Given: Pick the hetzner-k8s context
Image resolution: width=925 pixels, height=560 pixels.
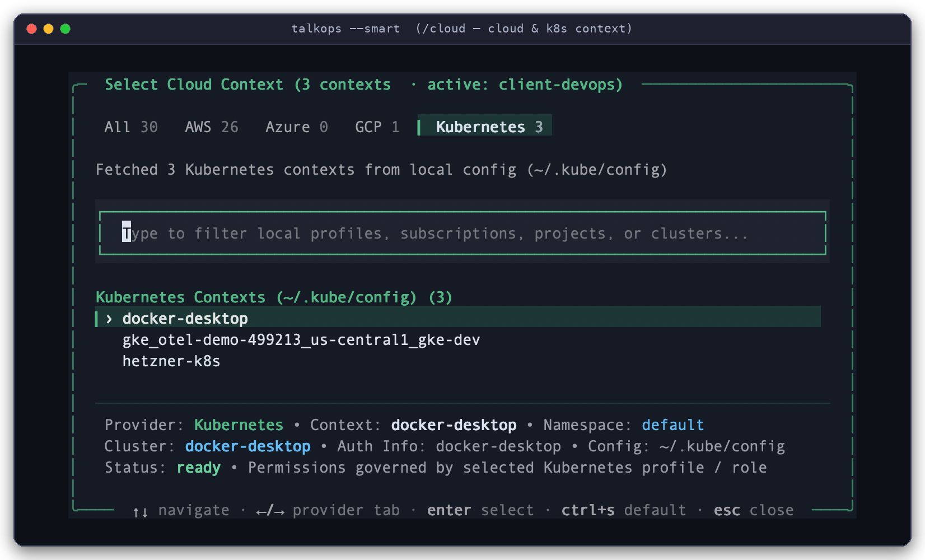Looking at the screenshot, I should (171, 361).
